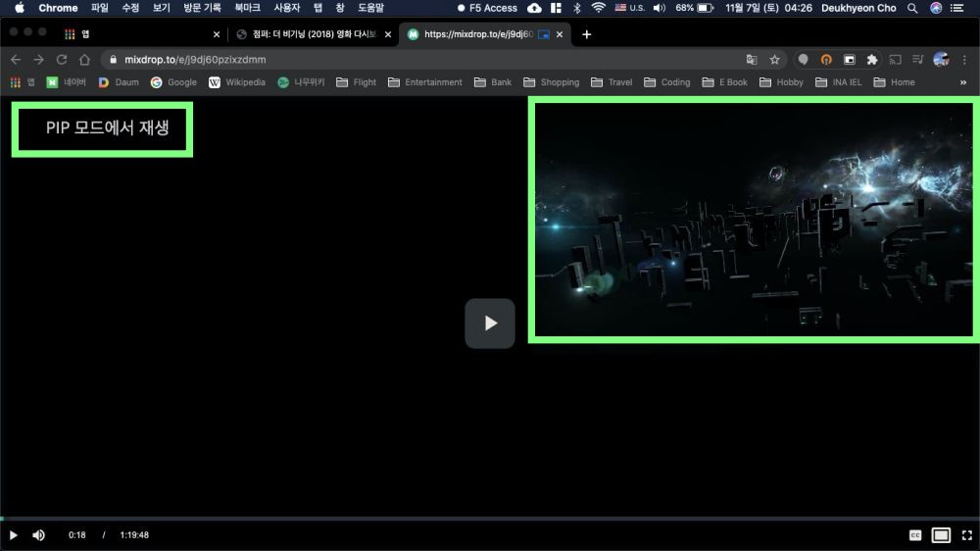Bookmark this page with star icon
The height and width of the screenshot is (551, 980).
774,59
